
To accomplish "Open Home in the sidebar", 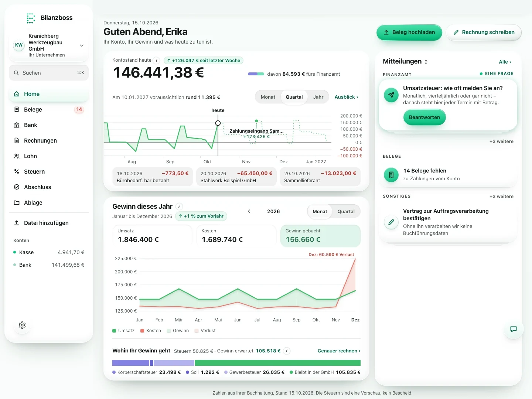I will [49, 94].
